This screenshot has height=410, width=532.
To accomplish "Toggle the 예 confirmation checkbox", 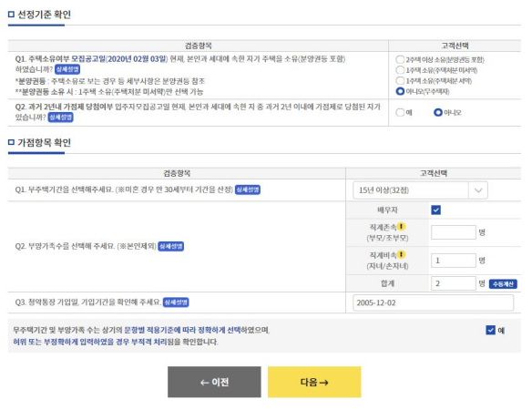I will [491, 330].
